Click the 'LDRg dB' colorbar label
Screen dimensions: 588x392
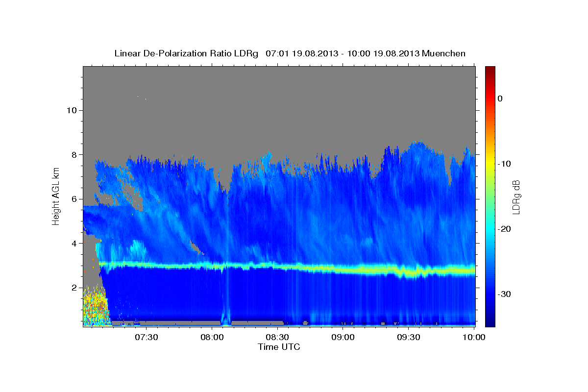(516, 197)
